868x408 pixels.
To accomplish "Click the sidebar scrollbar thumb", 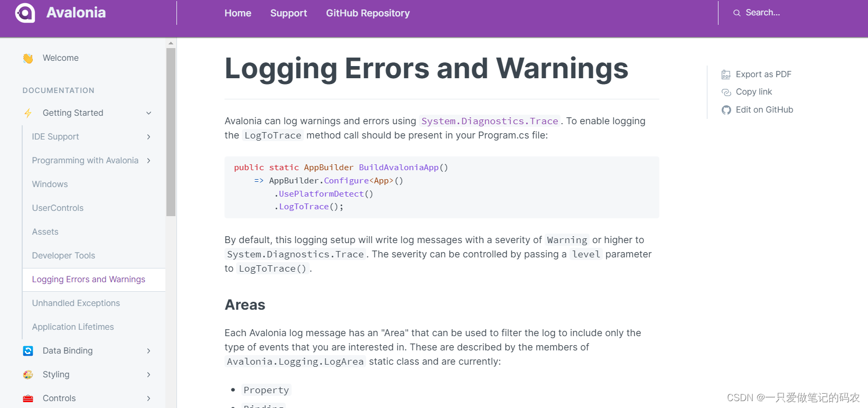I will 171,132.
